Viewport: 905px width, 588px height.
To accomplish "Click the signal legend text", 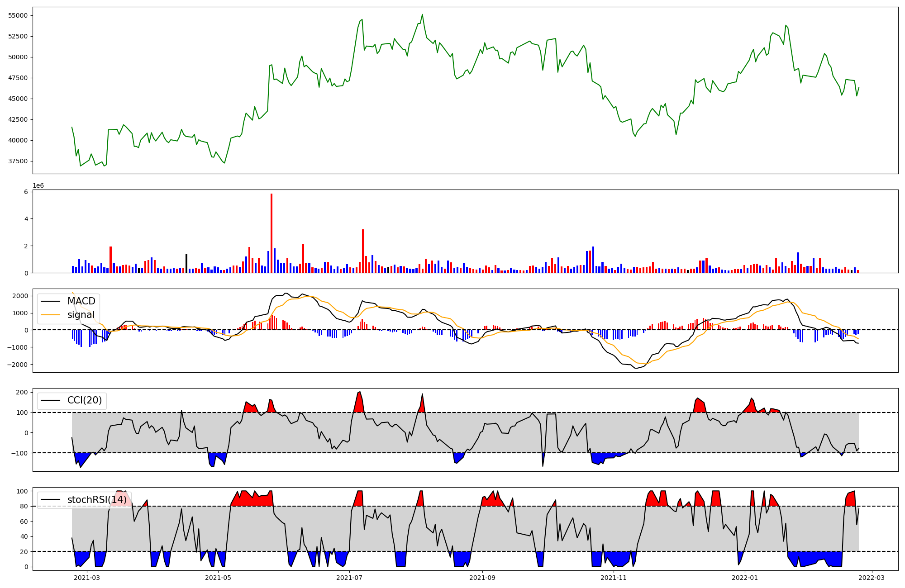I will click(x=81, y=315).
